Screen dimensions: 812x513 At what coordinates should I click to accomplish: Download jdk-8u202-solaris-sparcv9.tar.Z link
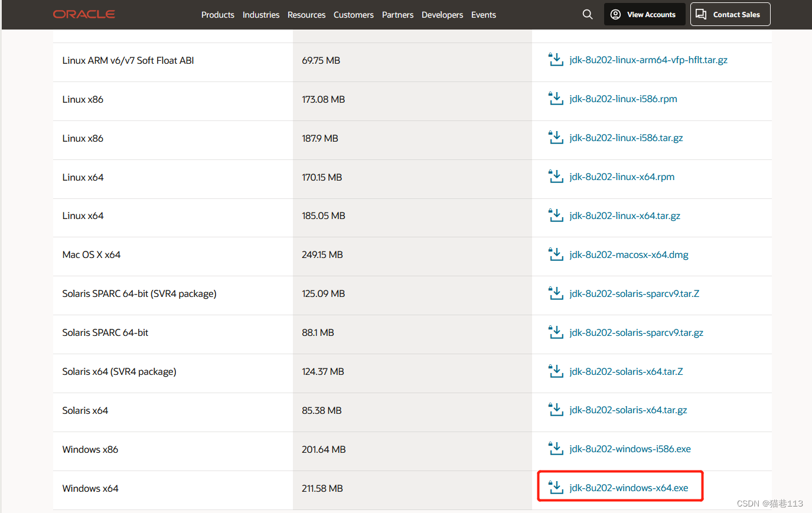(x=634, y=294)
